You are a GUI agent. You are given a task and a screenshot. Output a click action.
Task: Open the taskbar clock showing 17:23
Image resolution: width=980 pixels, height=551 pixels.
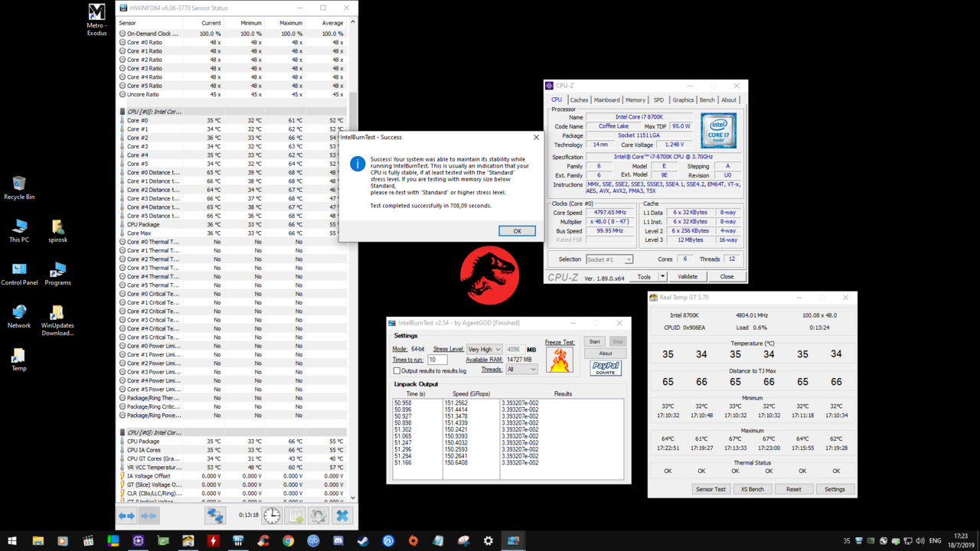(x=962, y=540)
